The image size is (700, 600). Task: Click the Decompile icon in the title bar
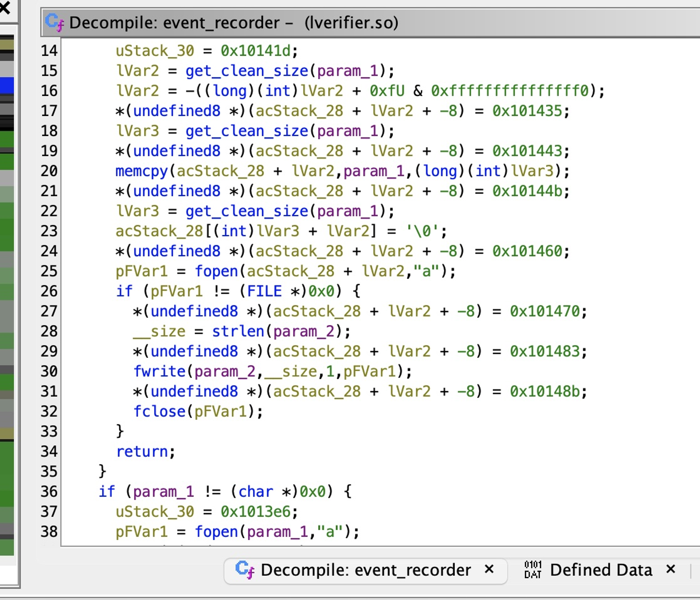pos(55,22)
